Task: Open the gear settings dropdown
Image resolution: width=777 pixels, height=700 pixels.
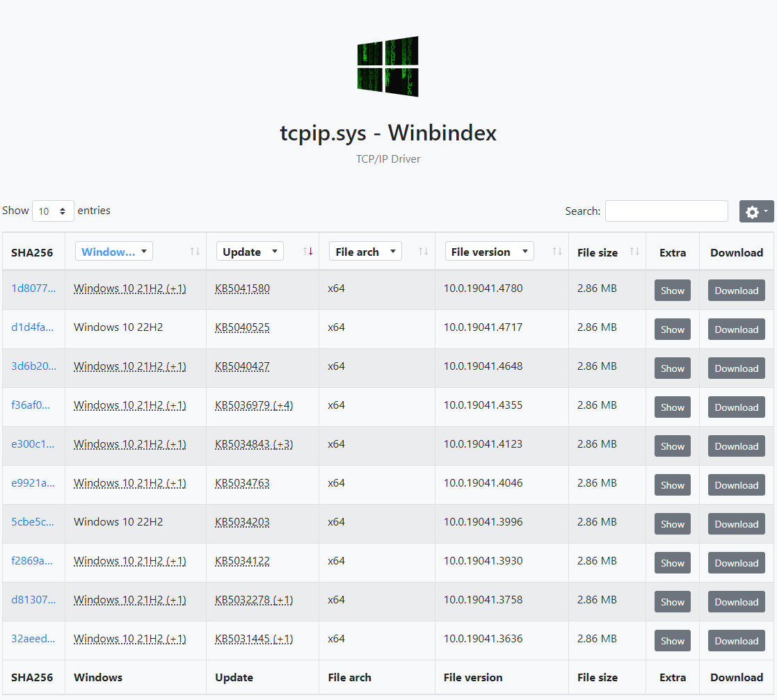Action: [x=756, y=211]
